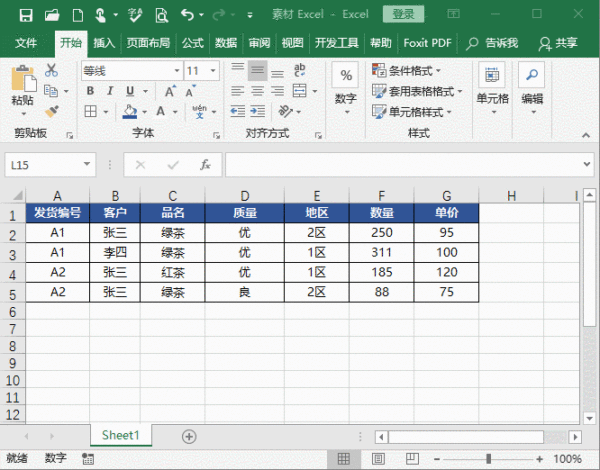Click Merge and Center icon
600x470 pixels.
299,91
